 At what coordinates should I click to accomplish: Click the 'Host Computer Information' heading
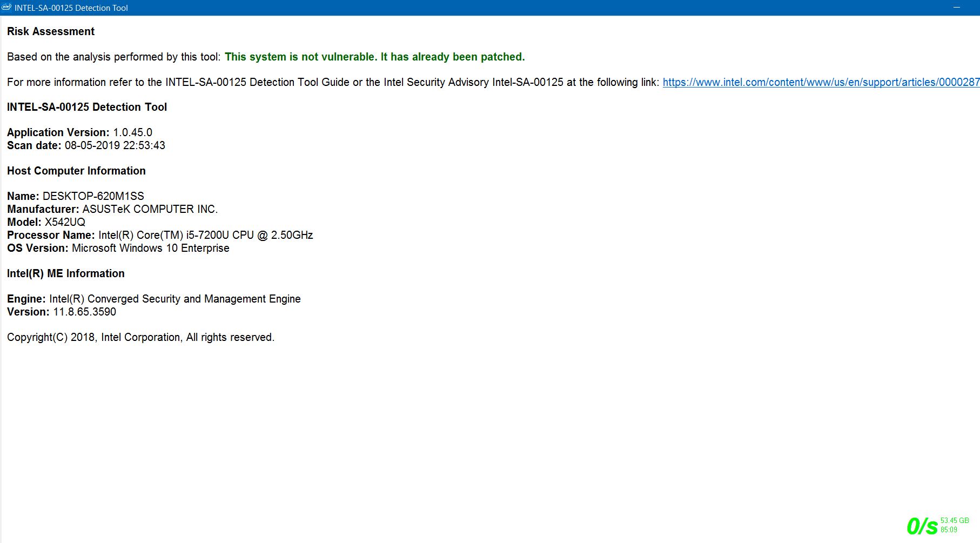coord(76,171)
